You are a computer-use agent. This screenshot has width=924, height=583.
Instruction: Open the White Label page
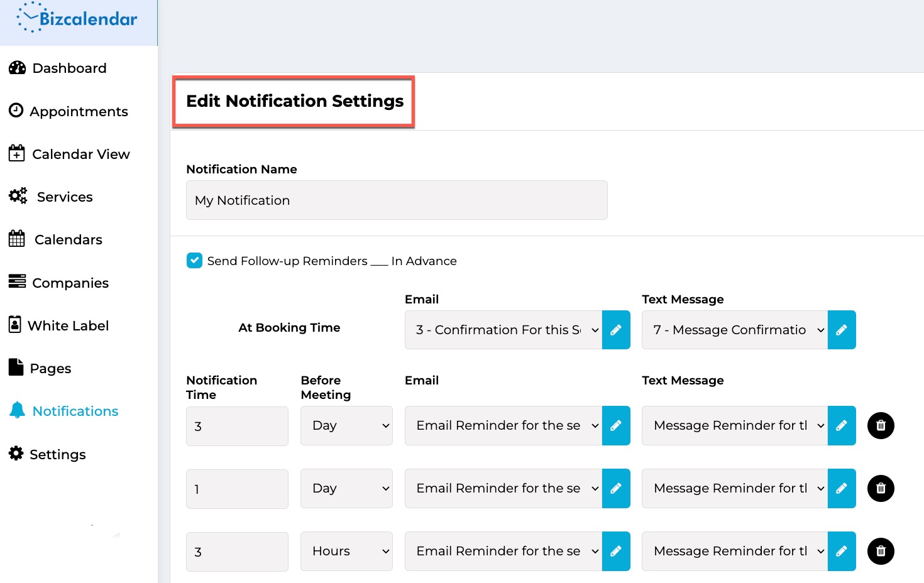click(x=68, y=325)
